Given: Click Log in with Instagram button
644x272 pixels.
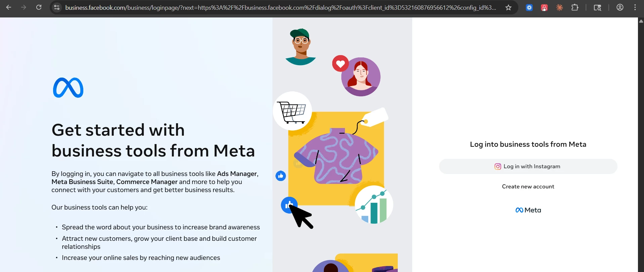Looking at the screenshot, I should pyautogui.click(x=528, y=166).
